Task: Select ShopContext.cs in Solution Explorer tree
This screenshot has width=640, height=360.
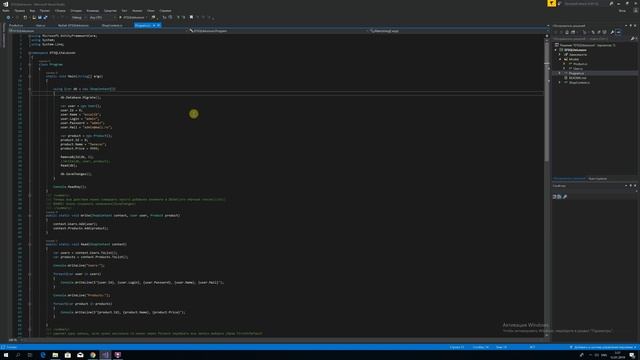Action: (x=579, y=83)
